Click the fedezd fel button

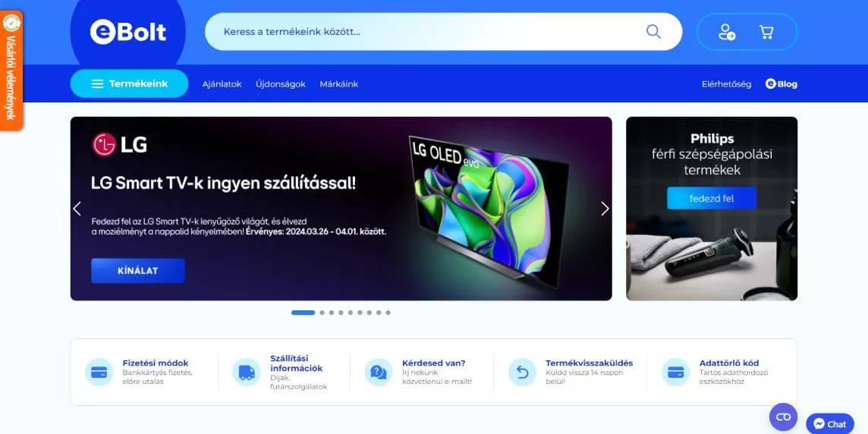click(712, 198)
